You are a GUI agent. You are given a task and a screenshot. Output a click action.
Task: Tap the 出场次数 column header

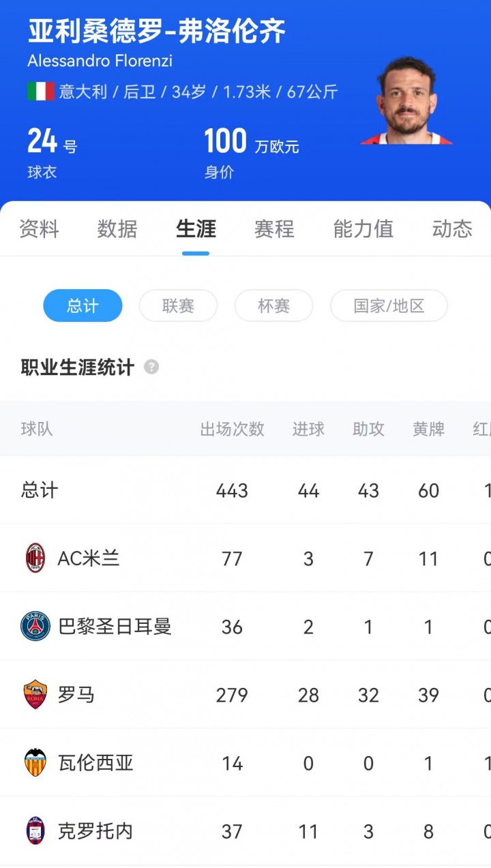pos(232,429)
